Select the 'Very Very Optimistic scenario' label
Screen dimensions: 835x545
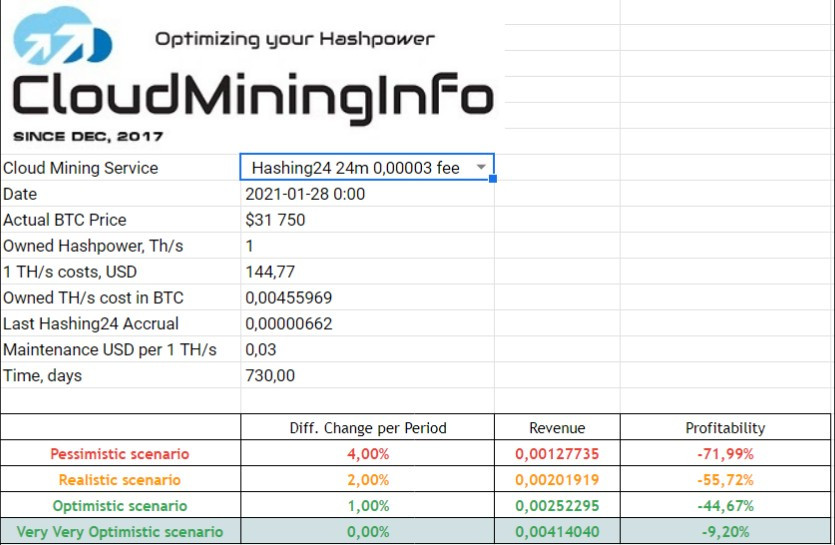point(120,532)
